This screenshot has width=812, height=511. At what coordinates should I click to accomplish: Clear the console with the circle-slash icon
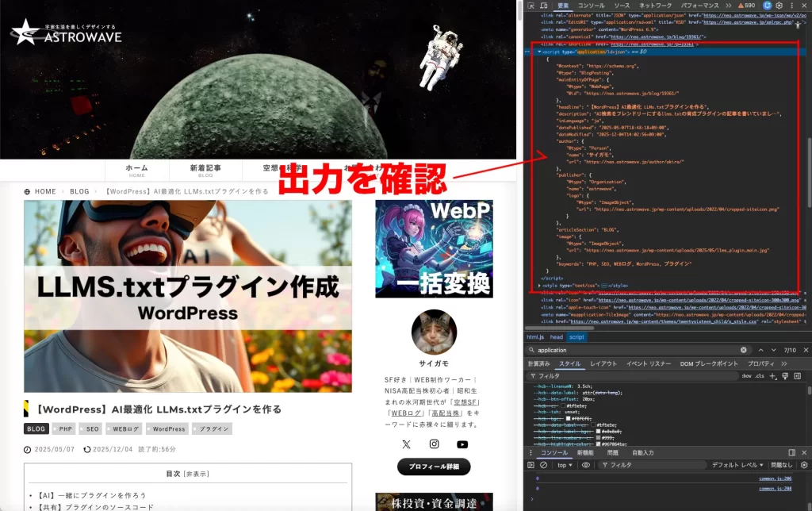click(x=544, y=464)
